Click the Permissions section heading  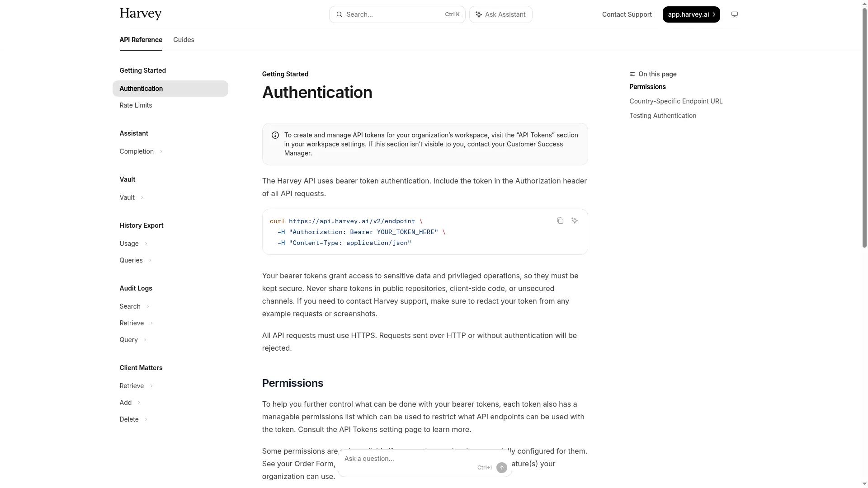point(292,383)
